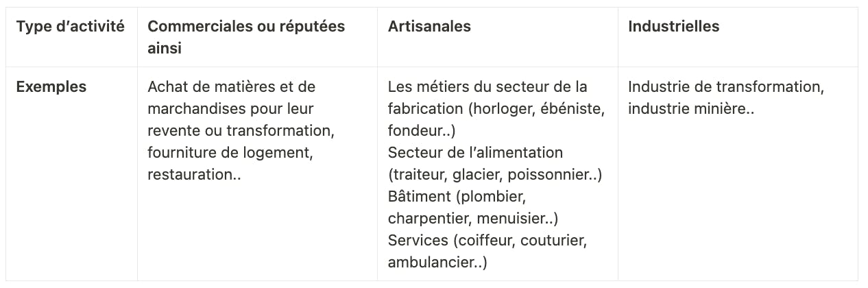Click the "Services (coiffeur, couturier," line
This screenshot has width=868, height=288.
[x=488, y=241]
